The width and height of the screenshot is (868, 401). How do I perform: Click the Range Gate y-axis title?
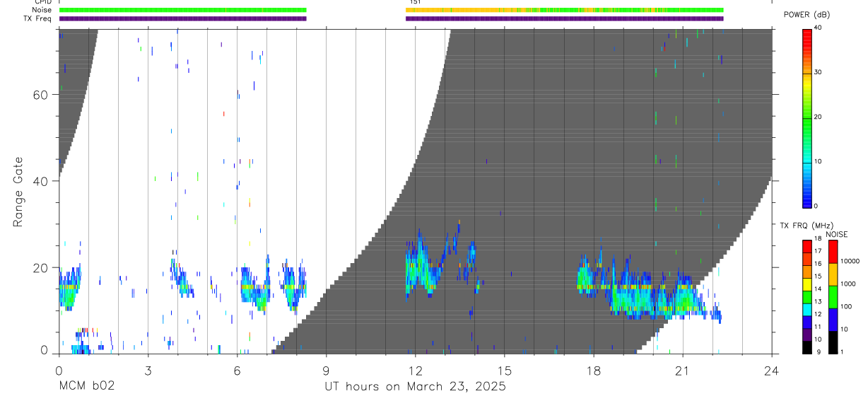pos(18,192)
